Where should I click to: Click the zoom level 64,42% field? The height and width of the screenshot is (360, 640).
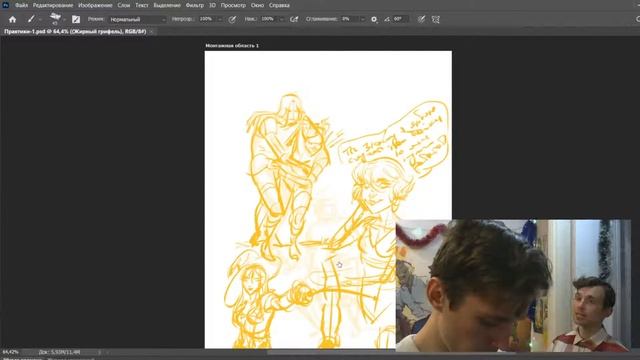(x=11, y=352)
